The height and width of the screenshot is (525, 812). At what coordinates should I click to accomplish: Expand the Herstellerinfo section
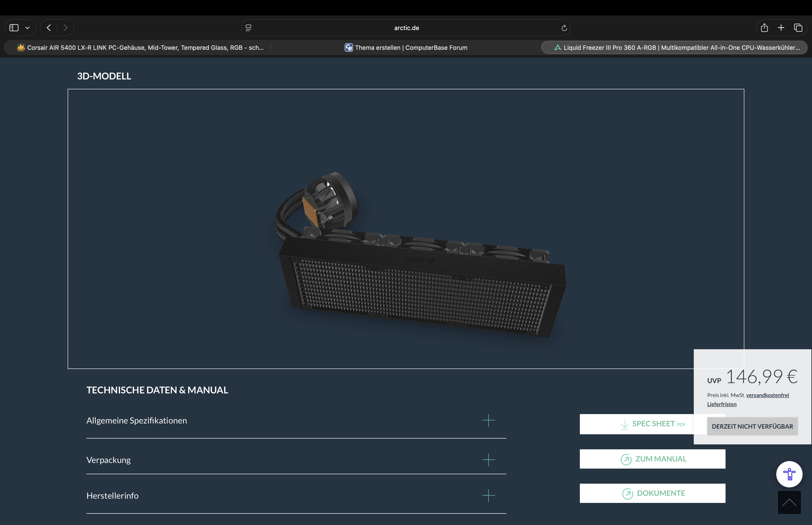[x=488, y=495]
